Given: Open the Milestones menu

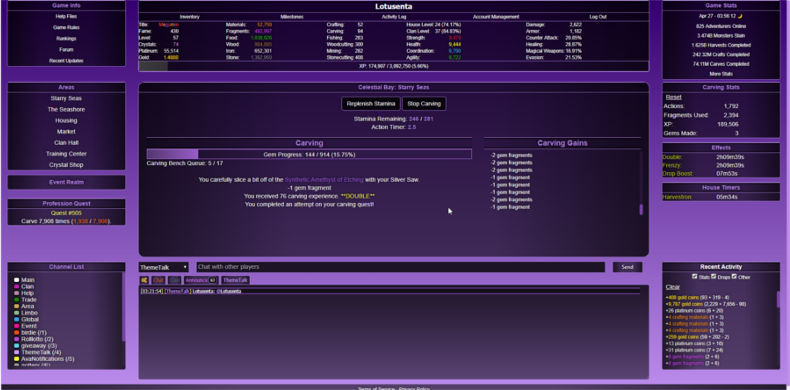Looking at the screenshot, I should 292,17.
